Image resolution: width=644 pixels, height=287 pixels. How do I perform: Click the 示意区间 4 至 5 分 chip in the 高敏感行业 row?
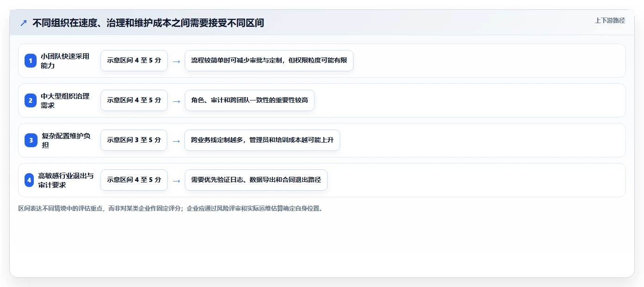134,180
